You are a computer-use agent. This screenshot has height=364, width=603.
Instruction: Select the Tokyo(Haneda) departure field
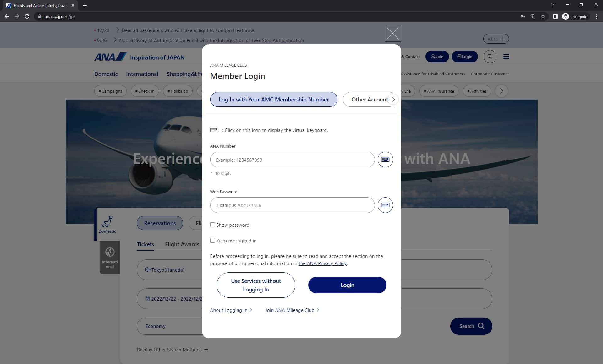pyautogui.click(x=169, y=270)
